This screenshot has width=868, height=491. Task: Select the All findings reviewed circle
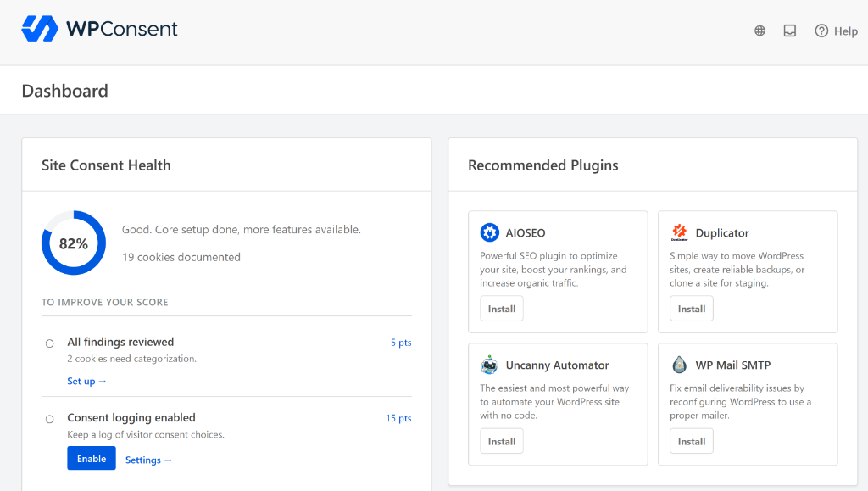coord(50,343)
